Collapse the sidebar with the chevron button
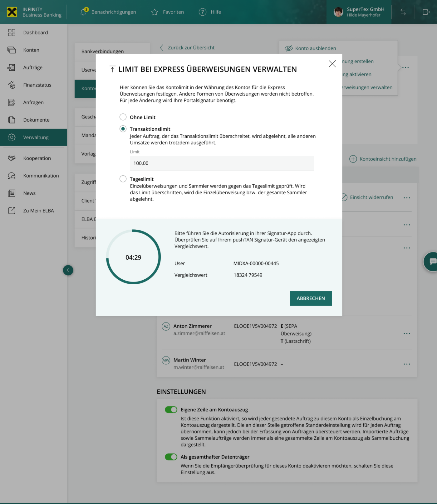 coord(68,270)
